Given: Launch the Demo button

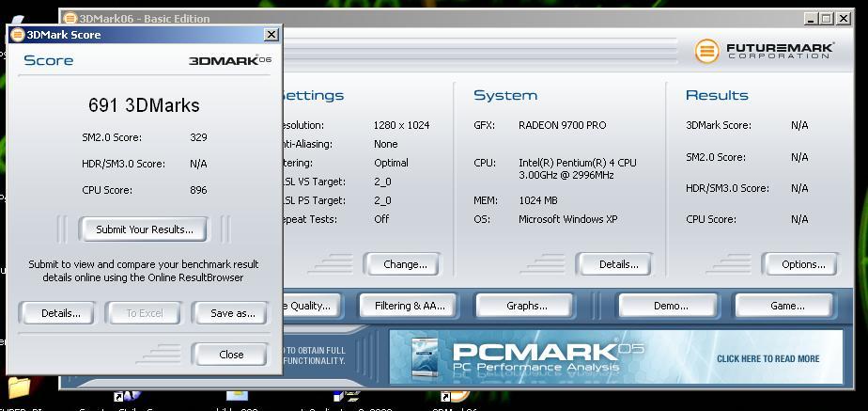Looking at the screenshot, I should (668, 306).
